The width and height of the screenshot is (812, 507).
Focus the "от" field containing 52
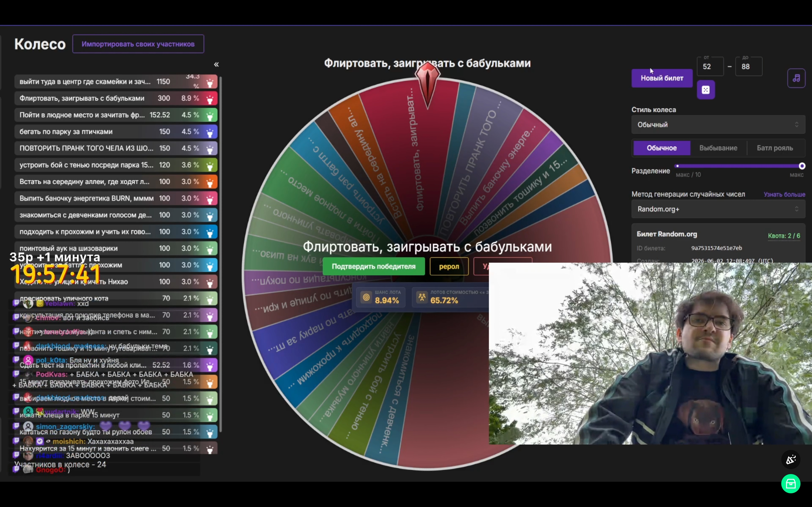[710, 66]
